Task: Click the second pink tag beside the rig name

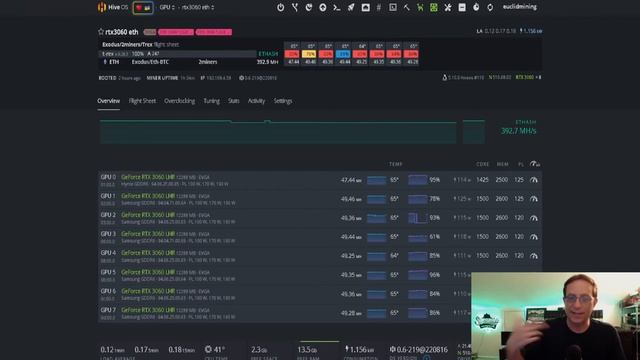Action: [x=213, y=32]
